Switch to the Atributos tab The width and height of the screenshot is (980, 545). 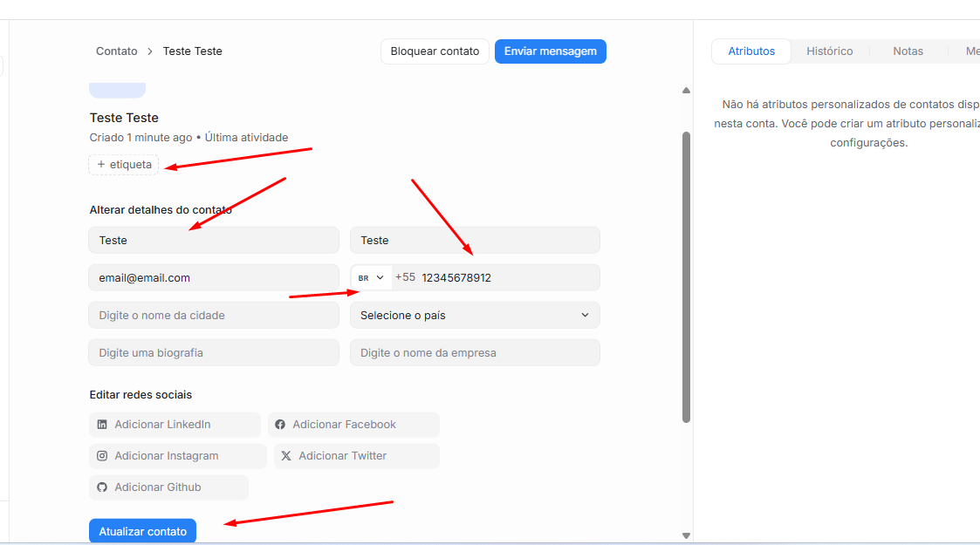point(750,51)
